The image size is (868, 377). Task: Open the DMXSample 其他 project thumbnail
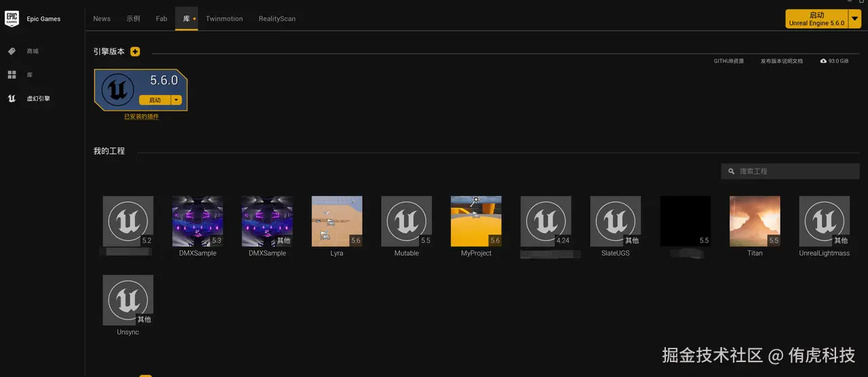[267, 221]
